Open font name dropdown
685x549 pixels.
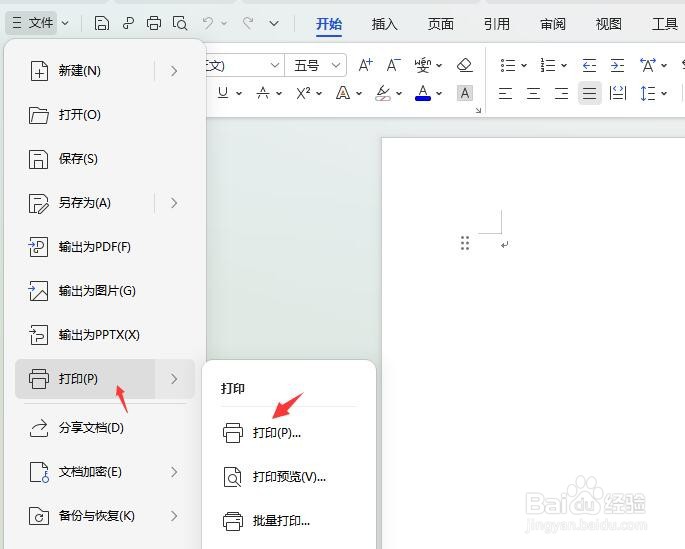coord(274,66)
